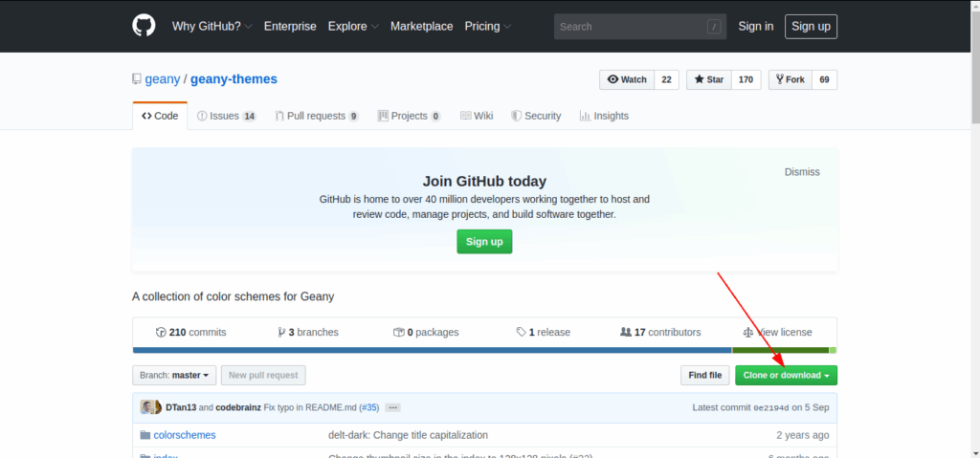Focus the Search input field
The height and width of the screenshot is (458, 980).
point(640,26)
